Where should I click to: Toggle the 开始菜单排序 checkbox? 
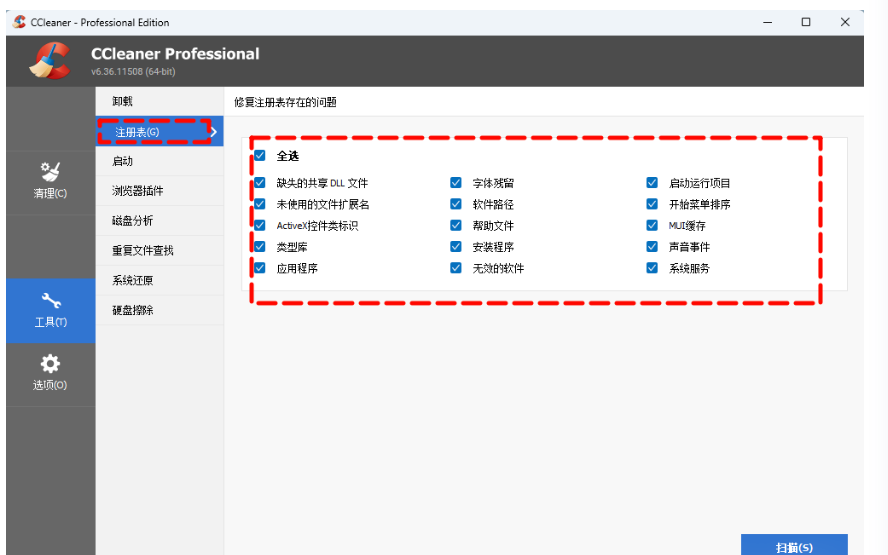(x=652, y=204)
